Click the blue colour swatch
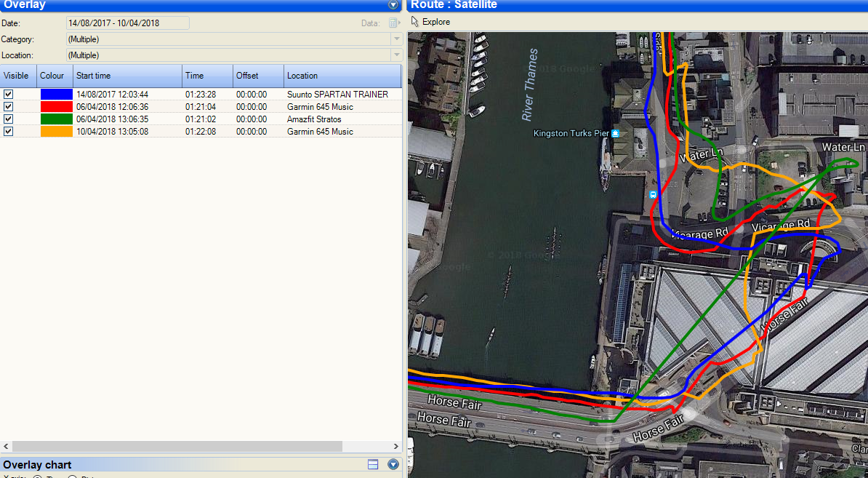The image size is (868, 478). (57, 94)
